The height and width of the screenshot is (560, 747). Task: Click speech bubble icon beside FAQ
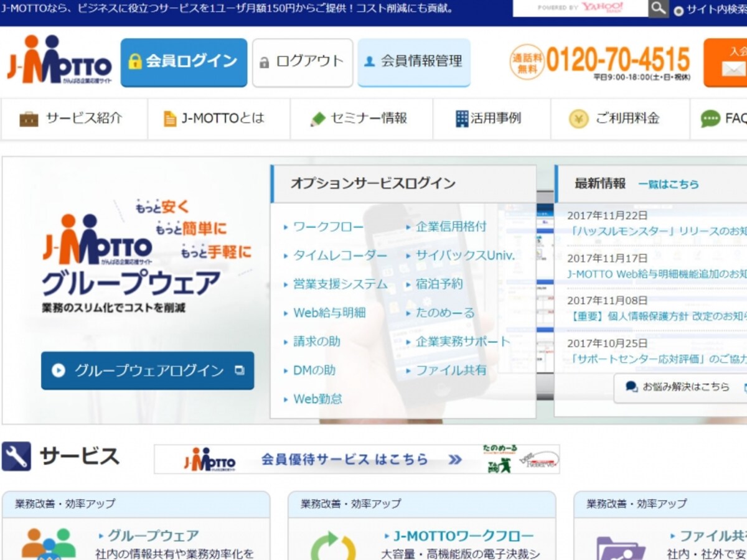coord(710,119)
